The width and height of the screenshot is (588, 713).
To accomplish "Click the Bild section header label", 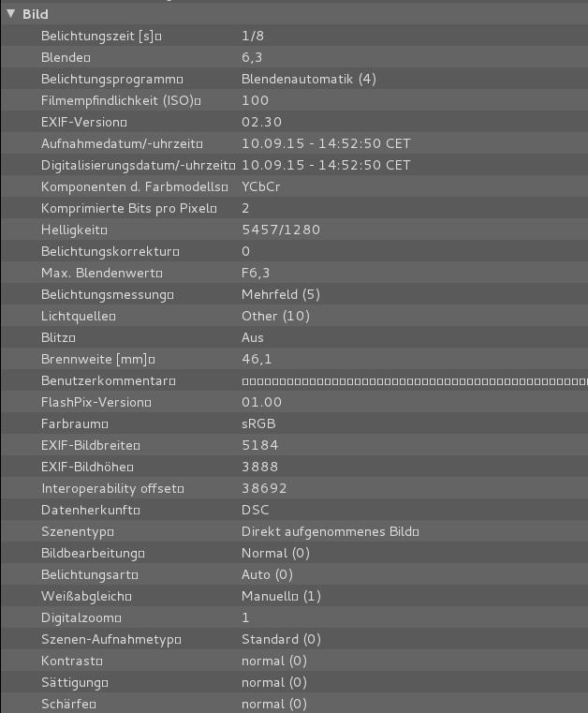I will click(x=36, y=14).
